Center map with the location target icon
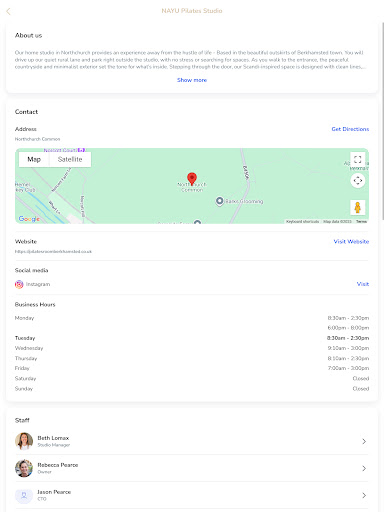The width and height of the screenshot is (384, 512). coord(358,181)
